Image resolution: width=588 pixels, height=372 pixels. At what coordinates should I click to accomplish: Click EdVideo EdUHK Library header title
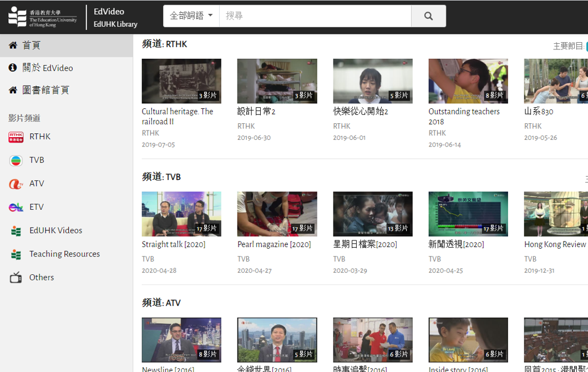tap(115, 17)
